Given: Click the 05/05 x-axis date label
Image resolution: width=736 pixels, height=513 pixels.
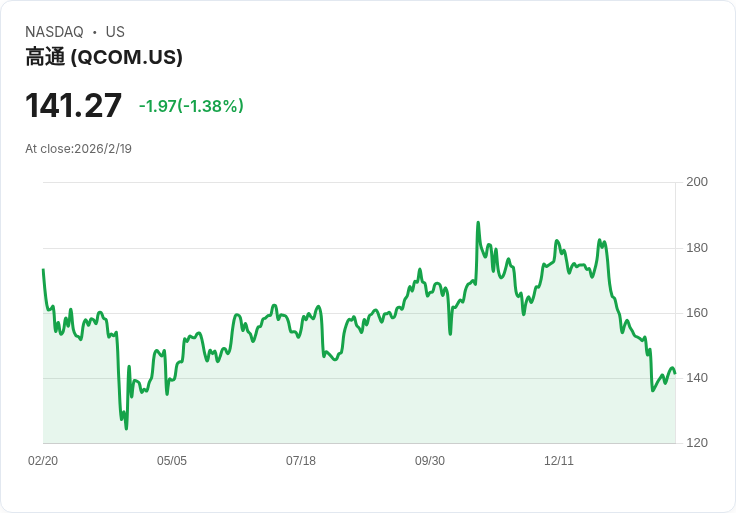Looking at the screenshot, I should pos(172,460).
